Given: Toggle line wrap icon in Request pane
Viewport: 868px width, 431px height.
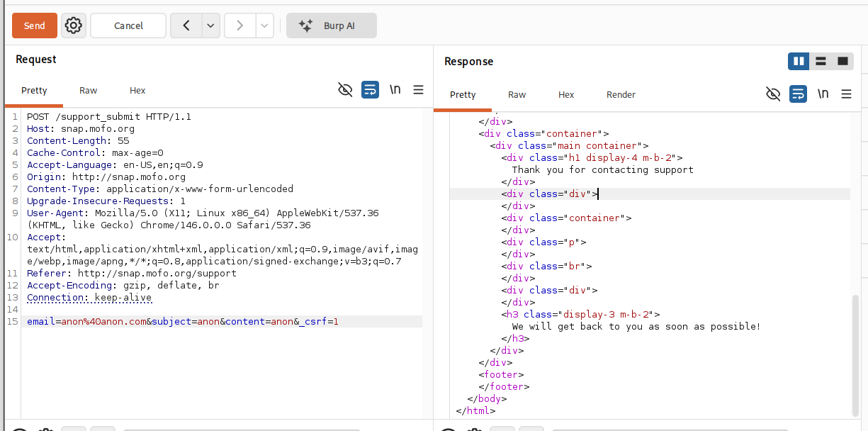Looking at the screenshot, I should (x=370, y=90).
